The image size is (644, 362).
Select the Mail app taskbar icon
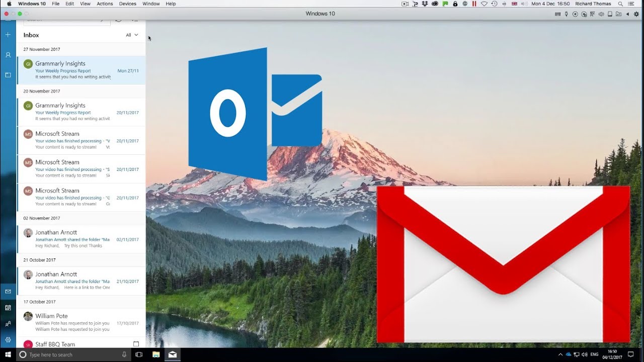[x=173, y=354]
